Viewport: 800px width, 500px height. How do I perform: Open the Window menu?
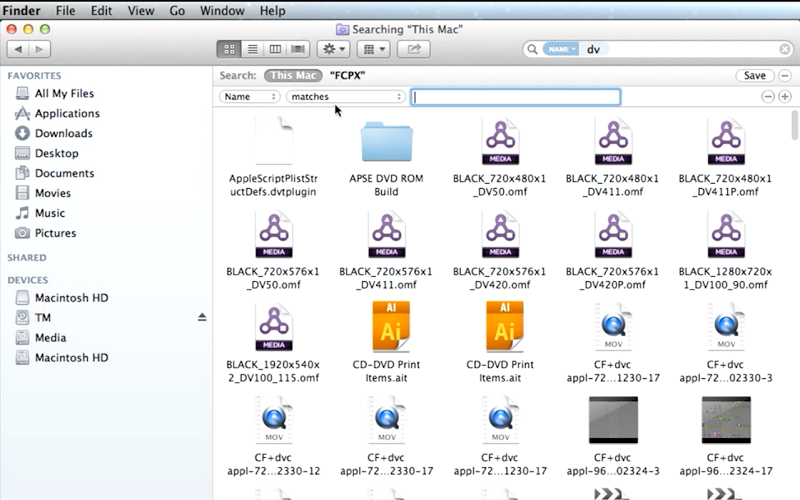[221, 11]
